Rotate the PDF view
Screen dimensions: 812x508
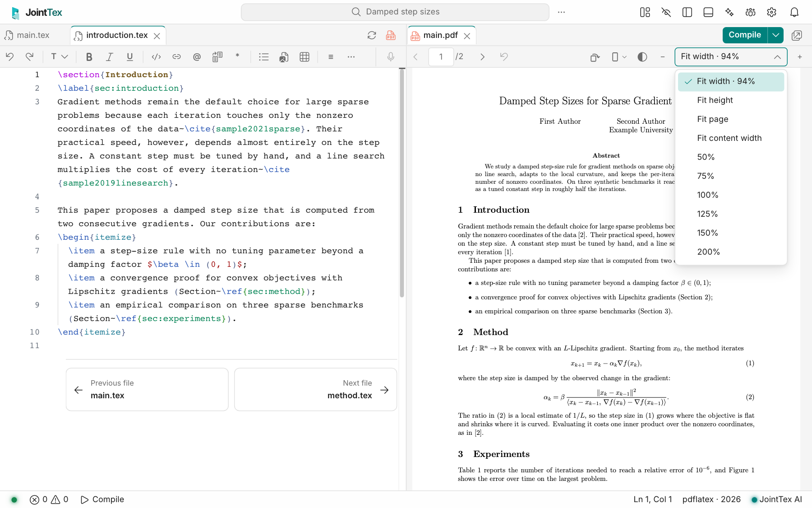click(595, 56)
